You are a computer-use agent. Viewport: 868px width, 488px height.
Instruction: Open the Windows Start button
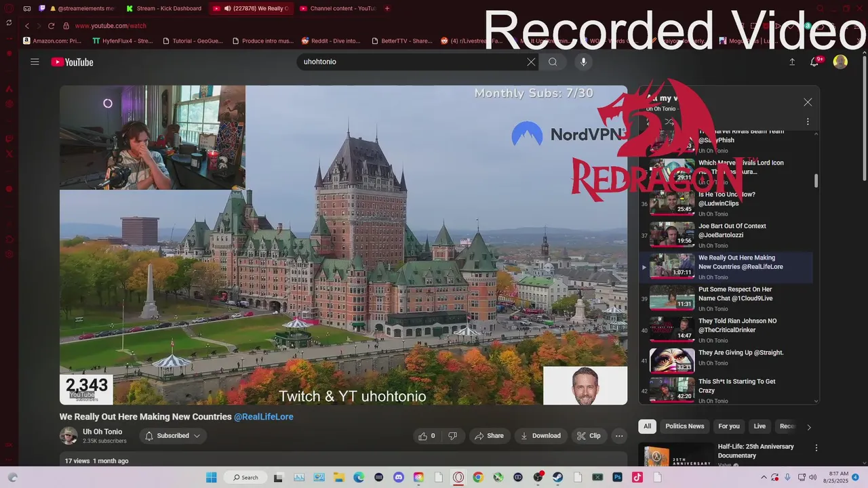point(211,477)
